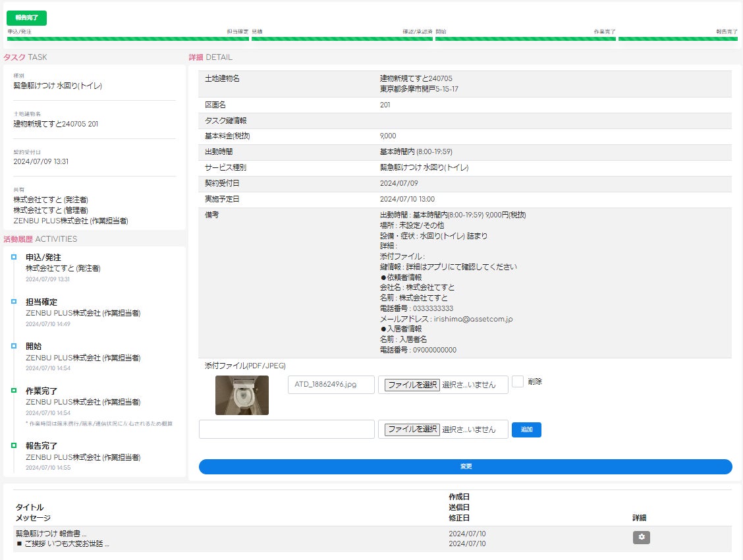This screenshot has width=743, height=560.
Task: Click the 開始 activity marker
Action: 14,346
